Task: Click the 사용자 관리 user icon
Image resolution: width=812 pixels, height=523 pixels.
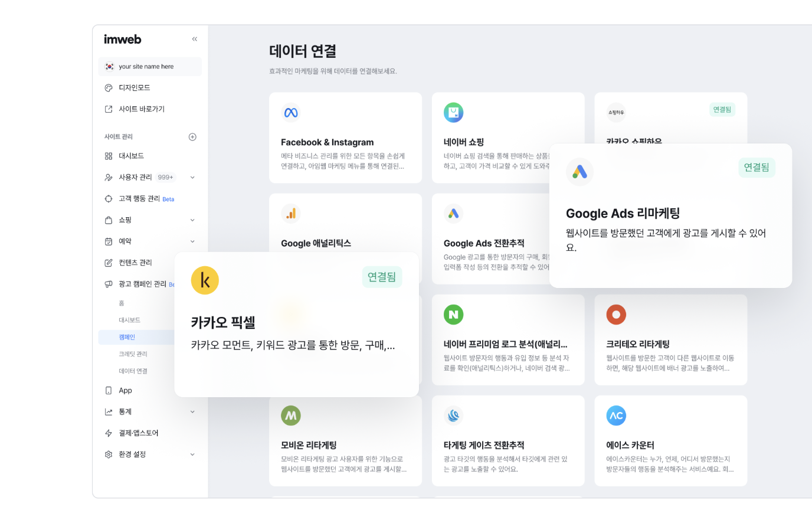Action: pyautogui.click(x=109, y=178)
